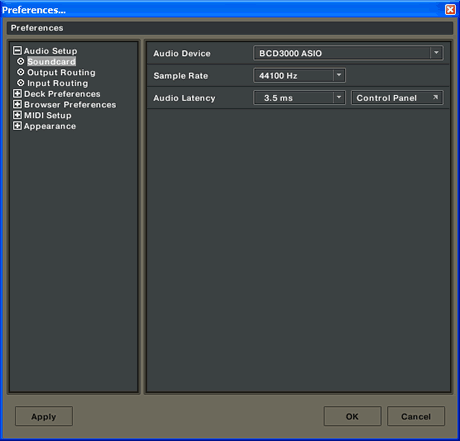
Task: Click the Soundcard bullet icon
Action: [21, 61]
